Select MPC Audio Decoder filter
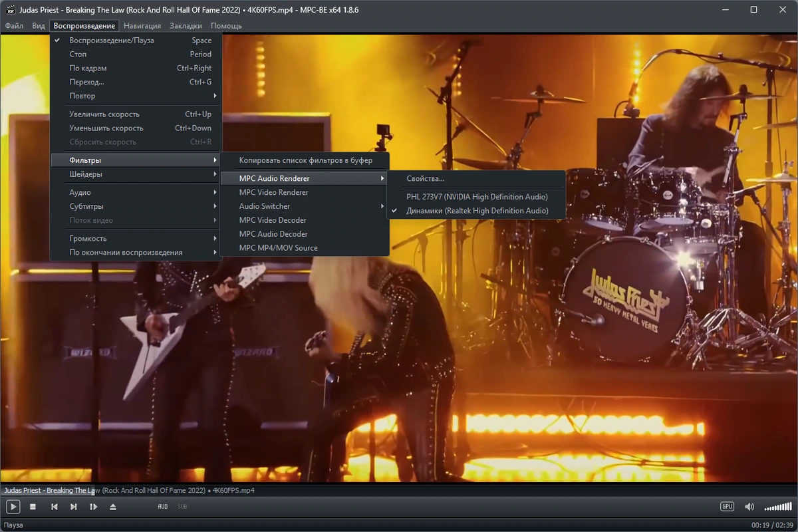This screenshot has height=532, width=798. coord(305,234)
